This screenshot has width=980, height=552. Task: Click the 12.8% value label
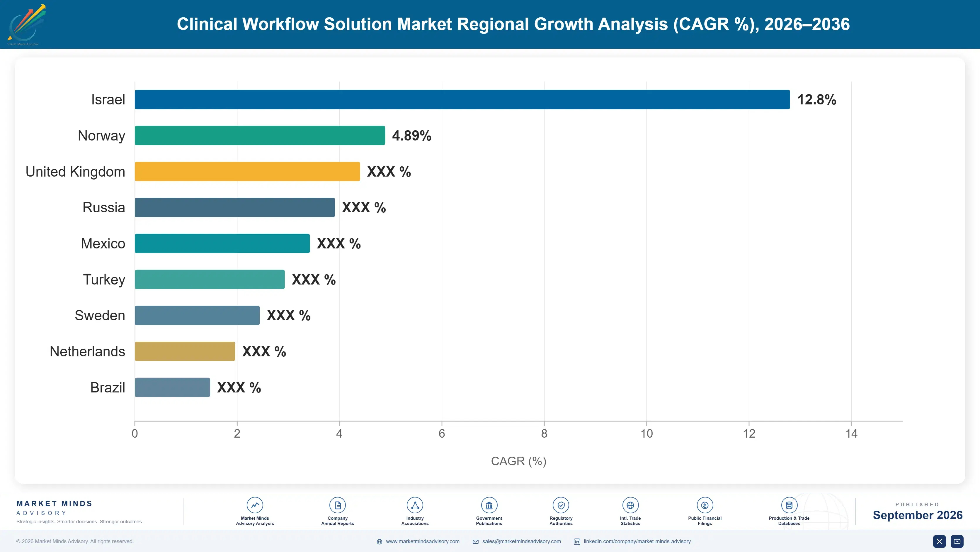(816, 100)
